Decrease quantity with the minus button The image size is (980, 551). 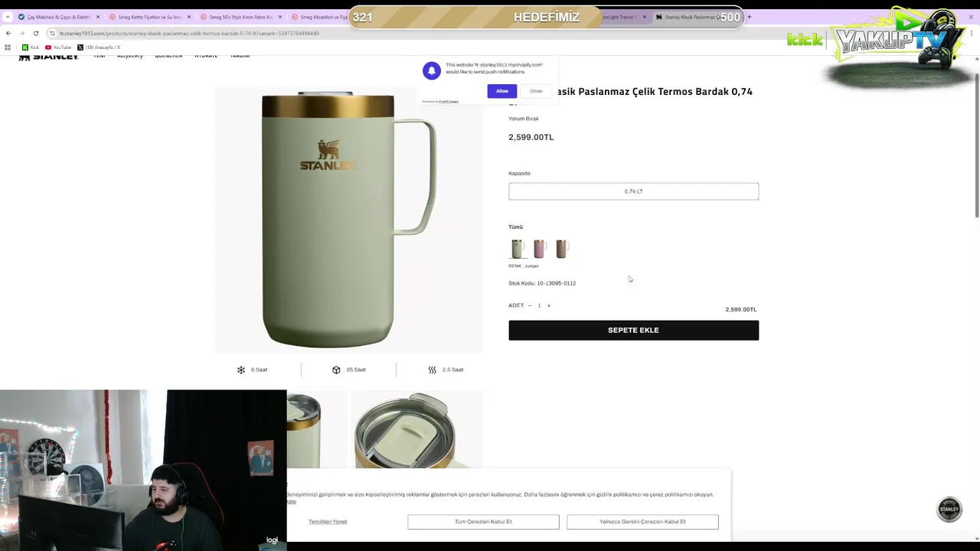[x=529, y=305]
